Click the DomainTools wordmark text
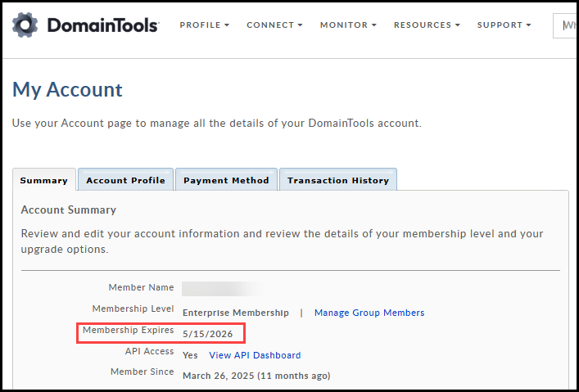Viewport: 579px width, 392px height. (102, 25)
